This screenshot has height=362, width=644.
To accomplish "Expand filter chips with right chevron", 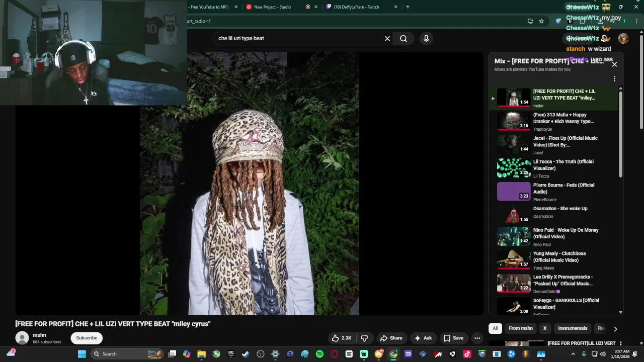I will coord(615,329).
